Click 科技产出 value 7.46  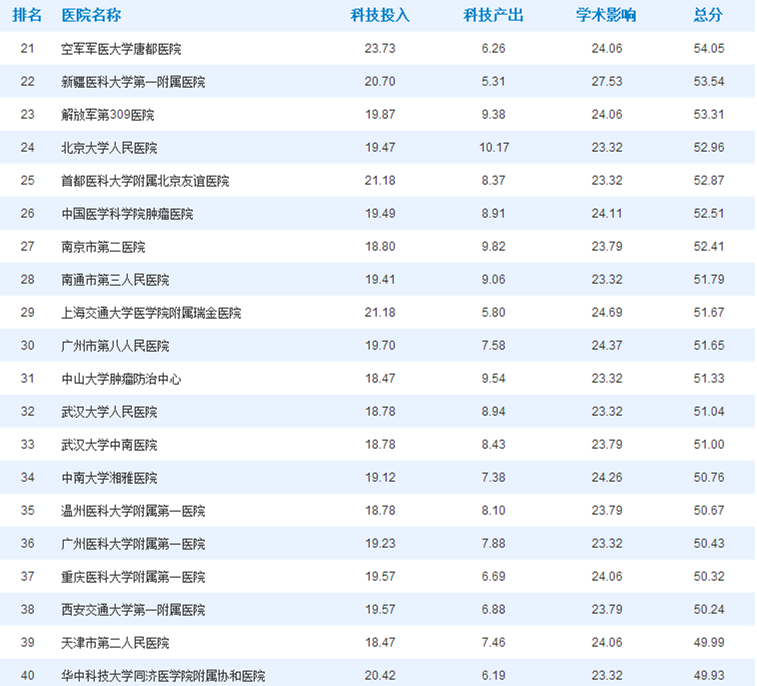point(493,642)
